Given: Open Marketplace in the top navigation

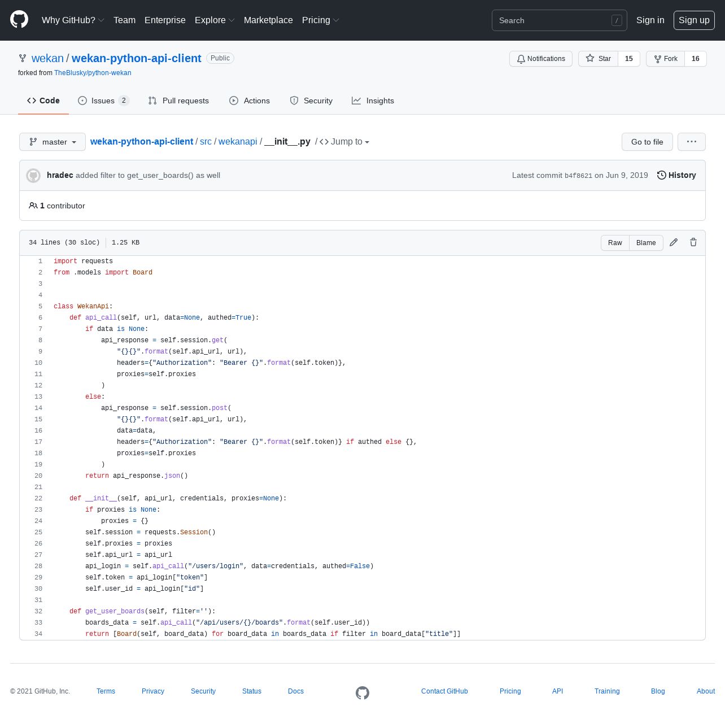Looking at the screenshot, I should pyautogui.click(x=268, y=20).
